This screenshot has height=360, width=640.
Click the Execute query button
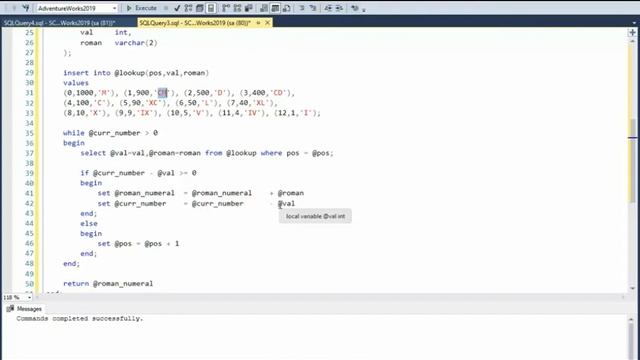pos(142,8)
